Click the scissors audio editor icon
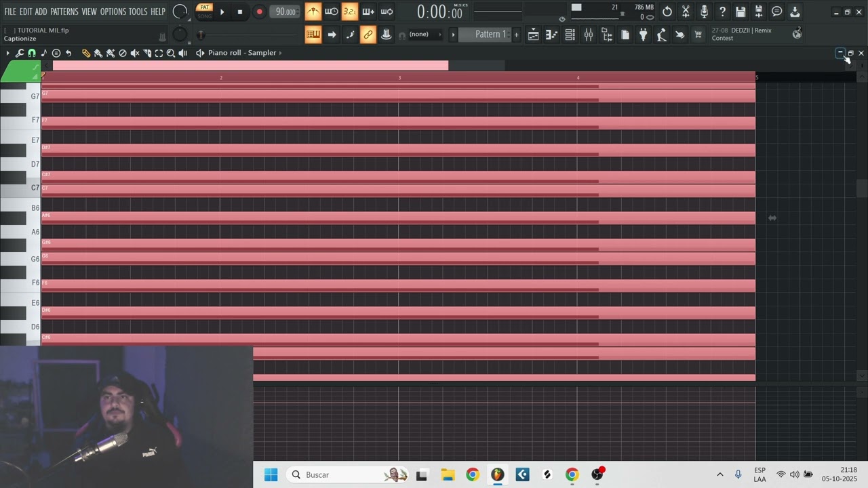The width and height of the screenshot is (868, 488). point(686,12)
